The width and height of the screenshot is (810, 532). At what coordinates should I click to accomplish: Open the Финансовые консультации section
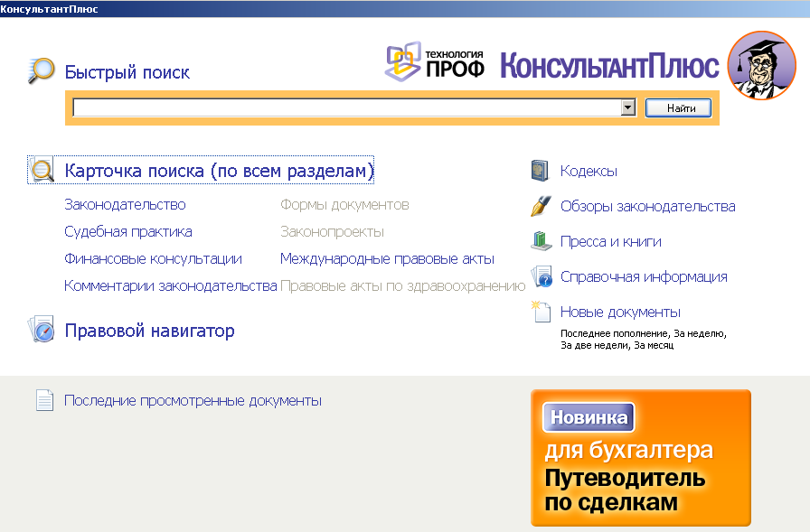(x=153, y=258)
